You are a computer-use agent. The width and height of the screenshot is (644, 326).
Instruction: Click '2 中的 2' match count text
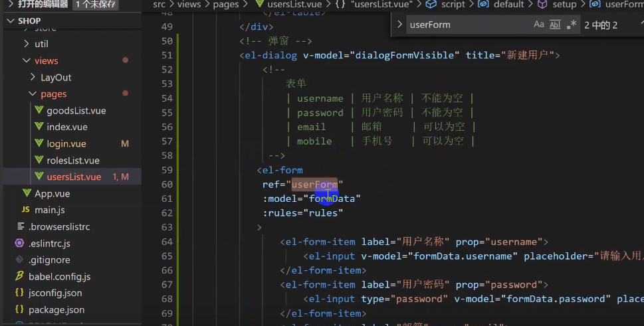[x=600, y=25]
